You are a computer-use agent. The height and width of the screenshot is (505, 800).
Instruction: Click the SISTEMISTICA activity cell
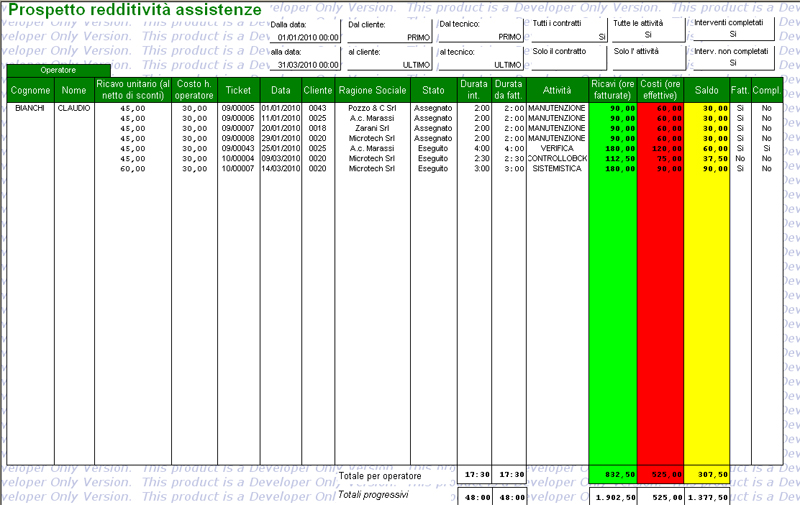(557, 168)
